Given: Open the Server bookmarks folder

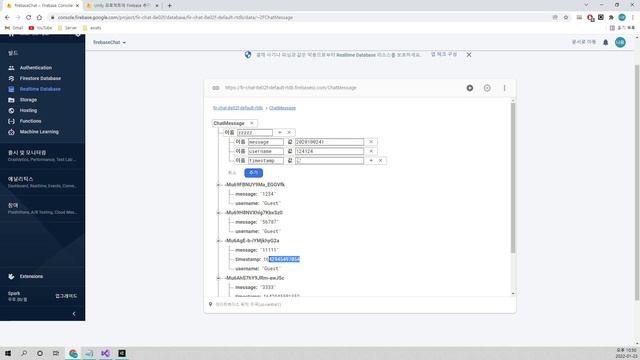Looking at the screenshot, I should click(x=67, y=28).
